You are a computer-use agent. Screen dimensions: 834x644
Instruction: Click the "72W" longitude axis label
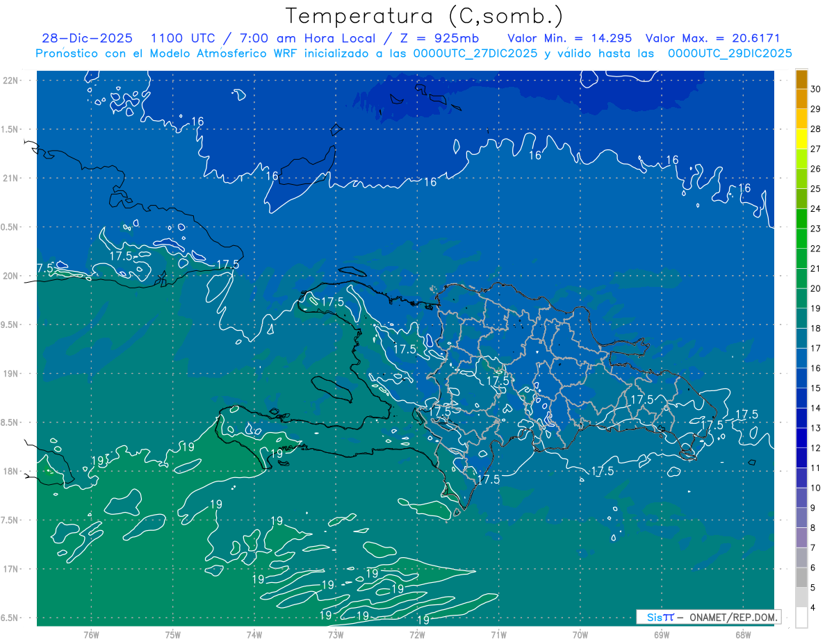point(417,634)
